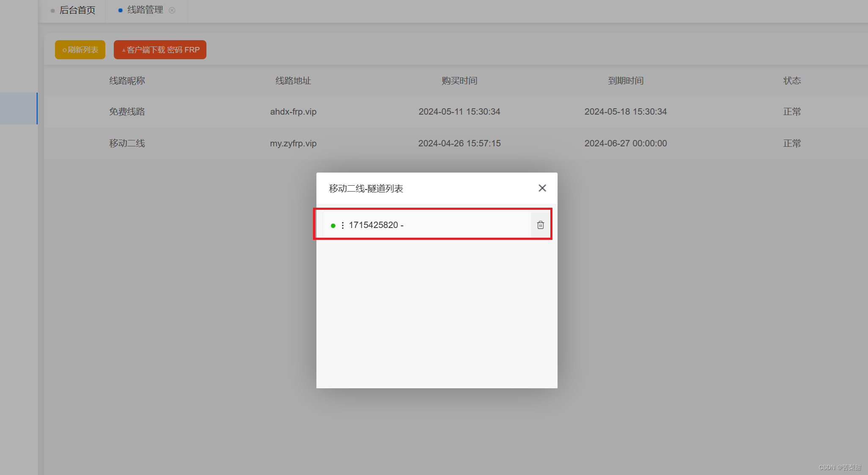This screenshot has height=475, width=868.
Task: Select the 线路管理 tab
Action: tap(145, 10)
